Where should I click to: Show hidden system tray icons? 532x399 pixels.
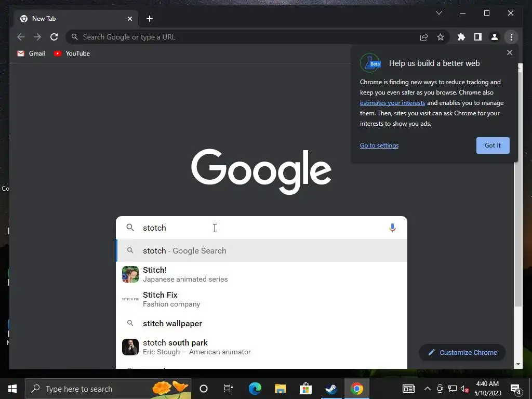[x=428, y=389]
